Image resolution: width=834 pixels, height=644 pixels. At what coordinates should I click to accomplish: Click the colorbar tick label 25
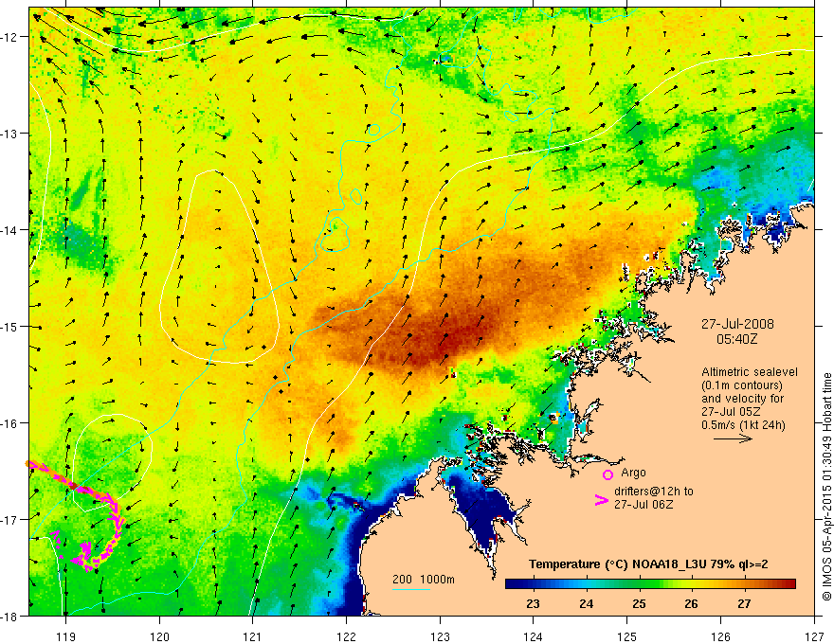[639, 603]
